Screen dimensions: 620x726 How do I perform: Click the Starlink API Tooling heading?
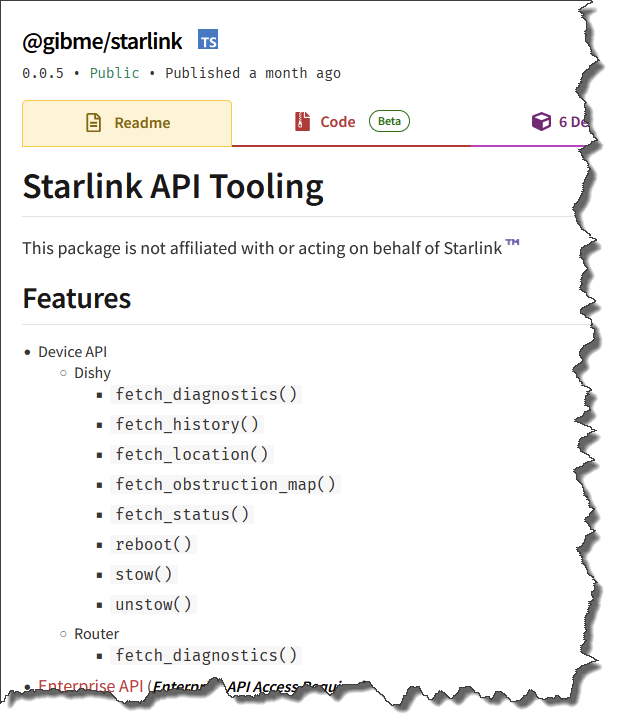tap(173, 187)
